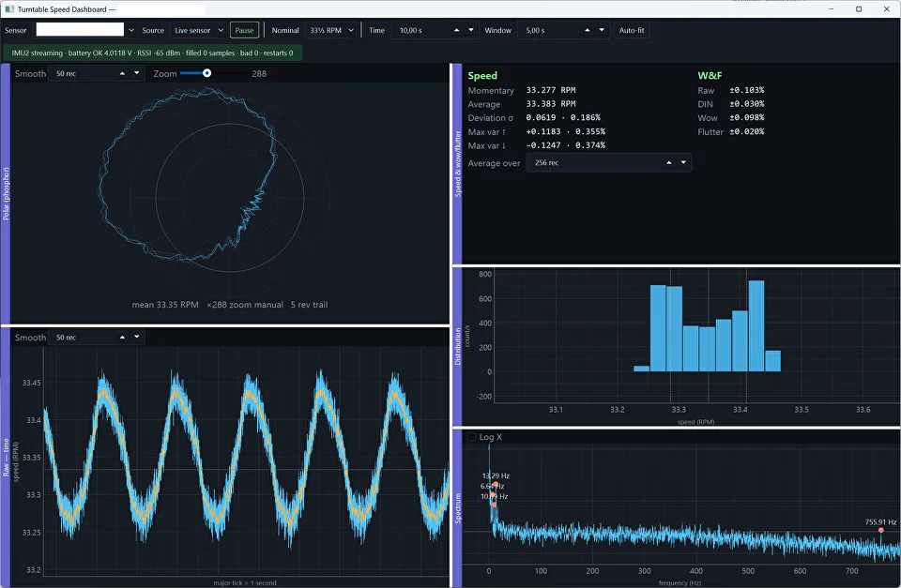Select the Spectrum panel tab

[457, 508]
